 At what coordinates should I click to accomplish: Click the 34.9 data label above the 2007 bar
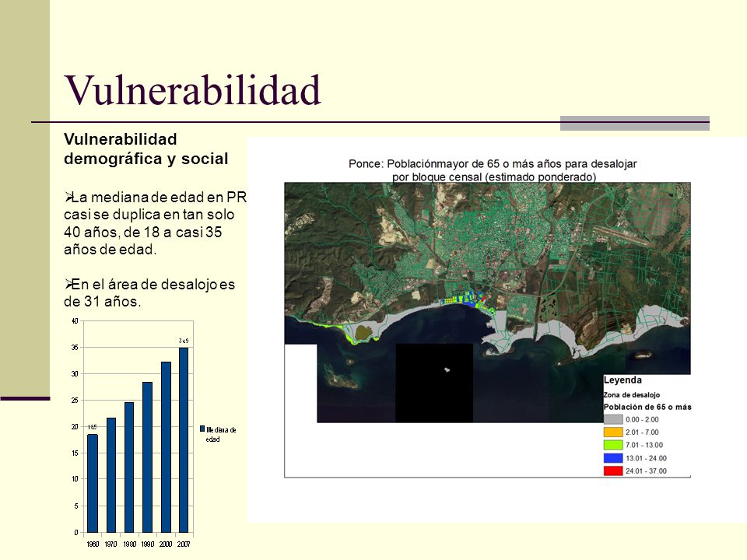184,341
